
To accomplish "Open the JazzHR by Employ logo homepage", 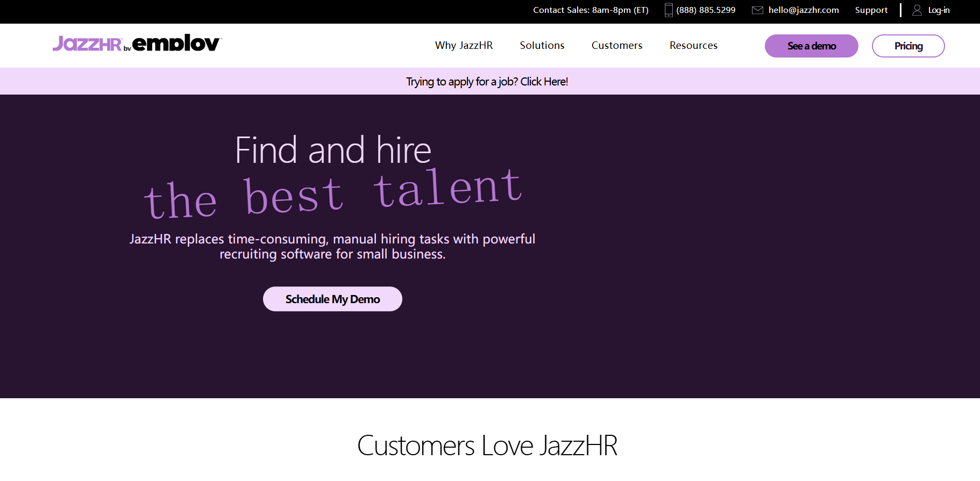I will (x=137, y=43).
